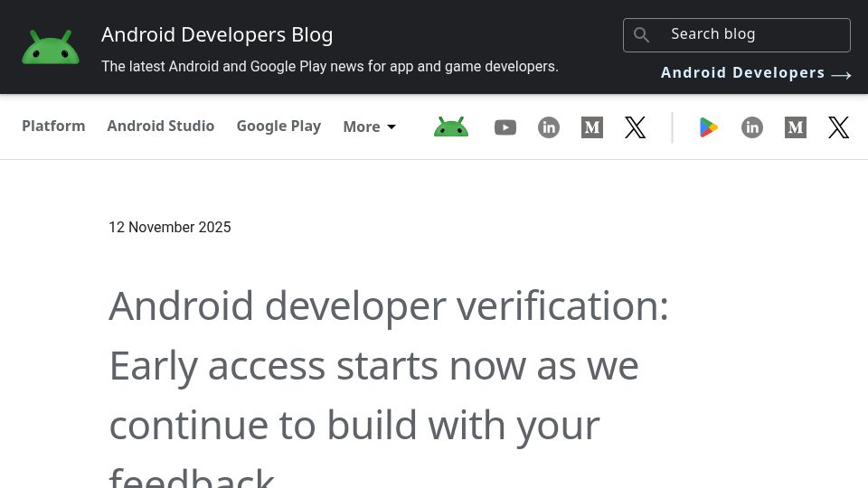The image size is (868, 488).
Task: Open the Android Medium icon next to YouTube group
Action: pyautogui.click(x=591, y=127)
